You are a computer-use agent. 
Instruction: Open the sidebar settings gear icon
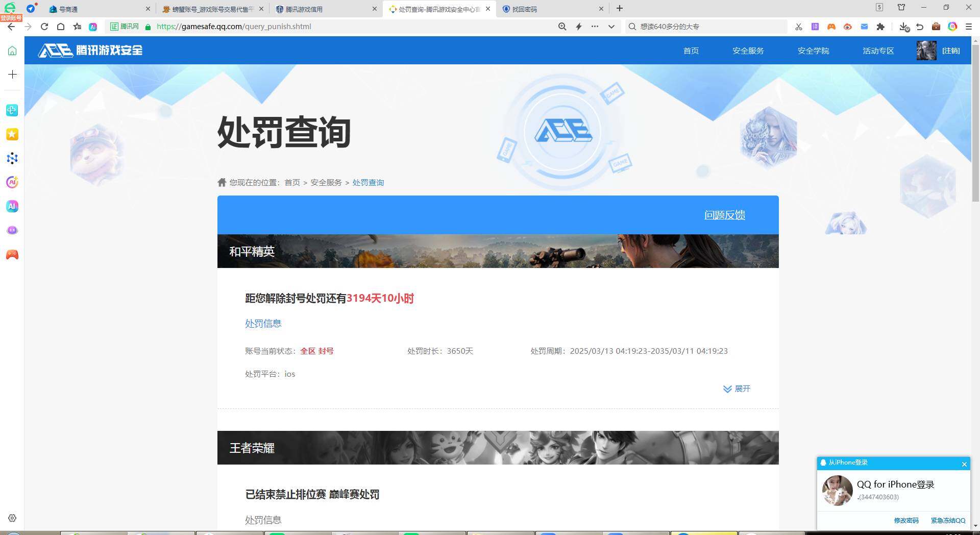point(12,518)
